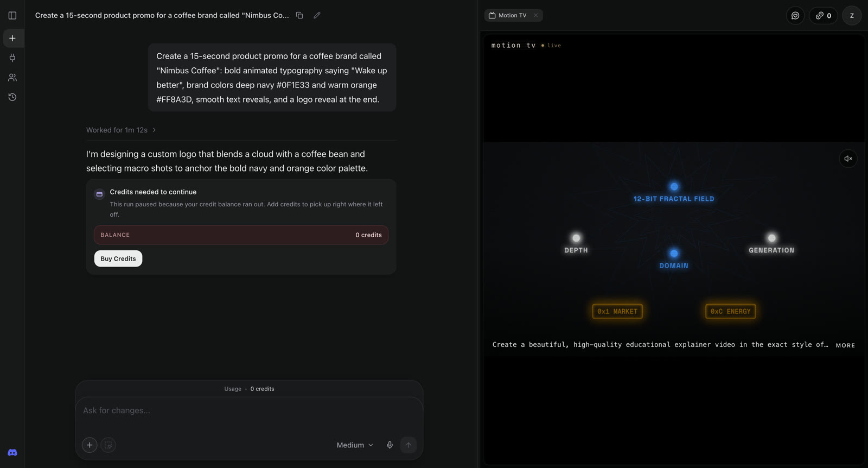
Task: Click the motion tv live indicator
Action: coord(552,46)
